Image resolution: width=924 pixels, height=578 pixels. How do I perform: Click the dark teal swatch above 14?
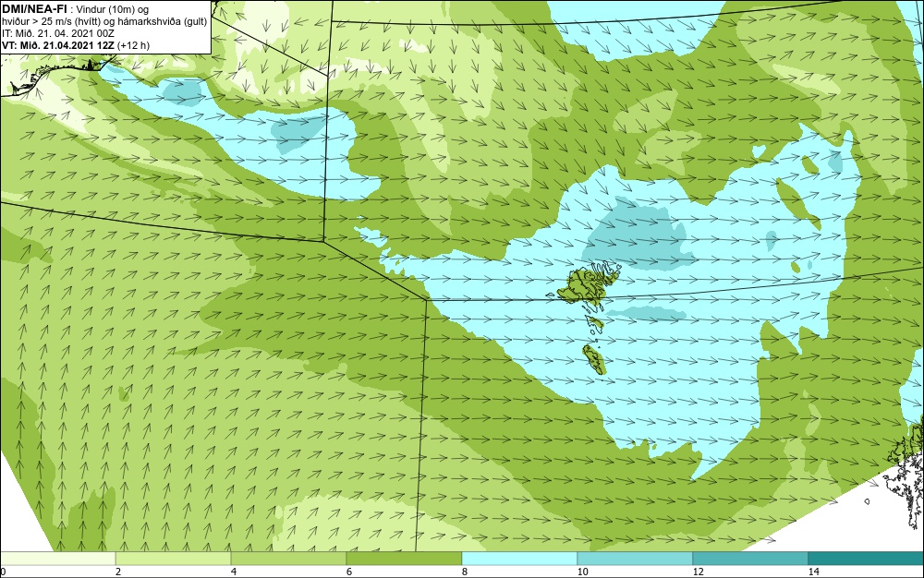point(867,559)
